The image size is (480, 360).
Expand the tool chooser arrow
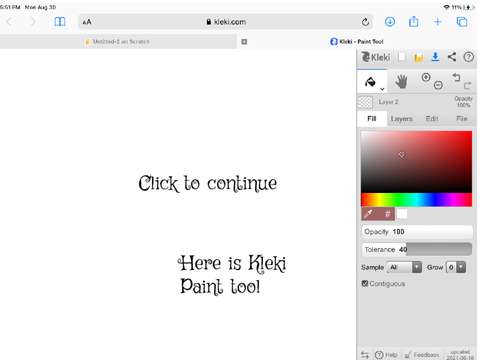(382, 89)
